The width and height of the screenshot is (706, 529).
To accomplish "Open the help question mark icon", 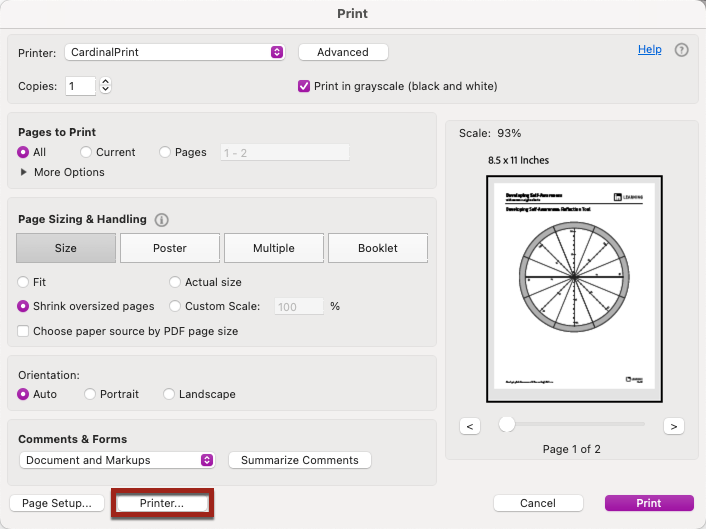I will [x=681, y=50].
